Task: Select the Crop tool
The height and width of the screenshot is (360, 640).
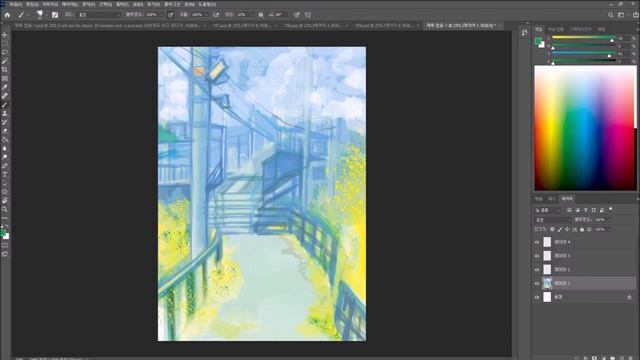Action: (x=4, y=70)
